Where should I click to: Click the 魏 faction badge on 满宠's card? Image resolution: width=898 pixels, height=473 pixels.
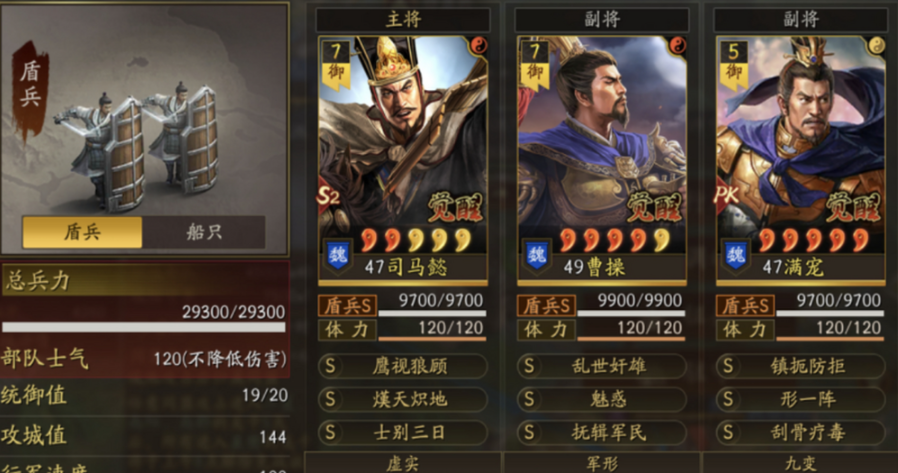click(x=735, y=256)
